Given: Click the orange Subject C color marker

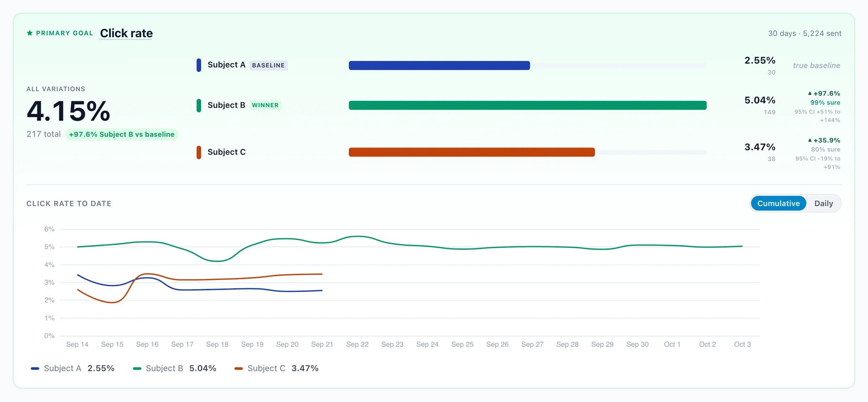Looking at the screenshot, I should (x=199, y=152).
